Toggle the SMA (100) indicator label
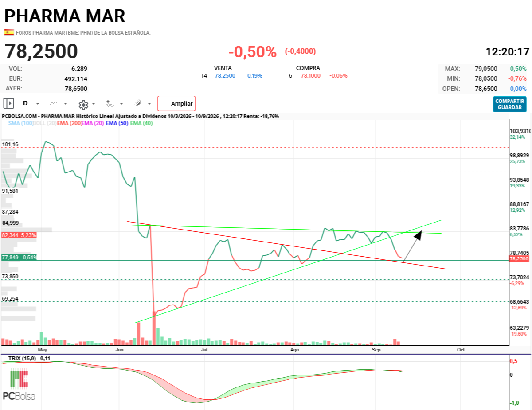The height and width of the screenshot is (410, 532). pyautogui.click(x=20, y=123)
